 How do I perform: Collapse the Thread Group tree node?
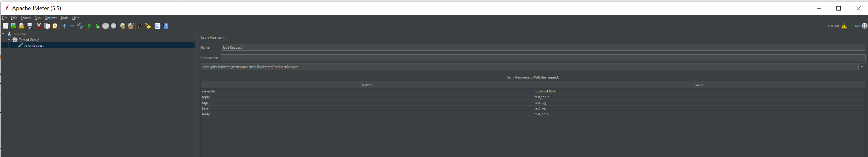point(9,40)
